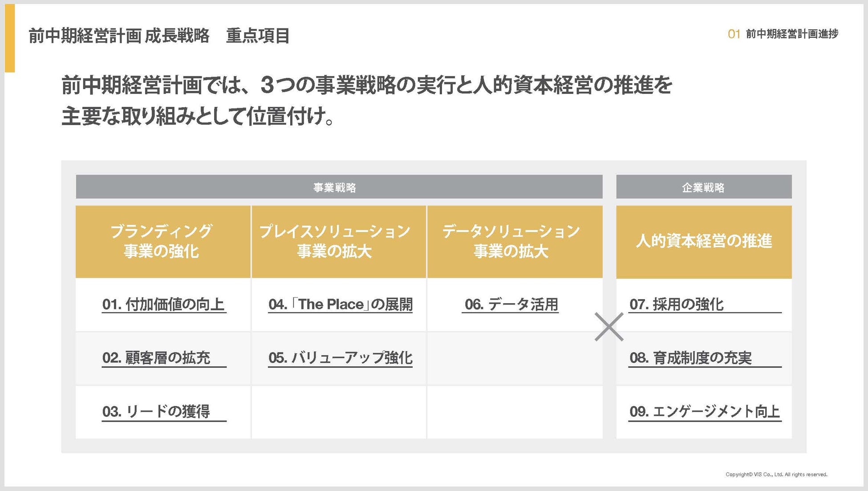Image resolution: width=868 pixels, height=491 pixels.
Task: Click the 06. データ活用 link
Action: coord(511,304)
